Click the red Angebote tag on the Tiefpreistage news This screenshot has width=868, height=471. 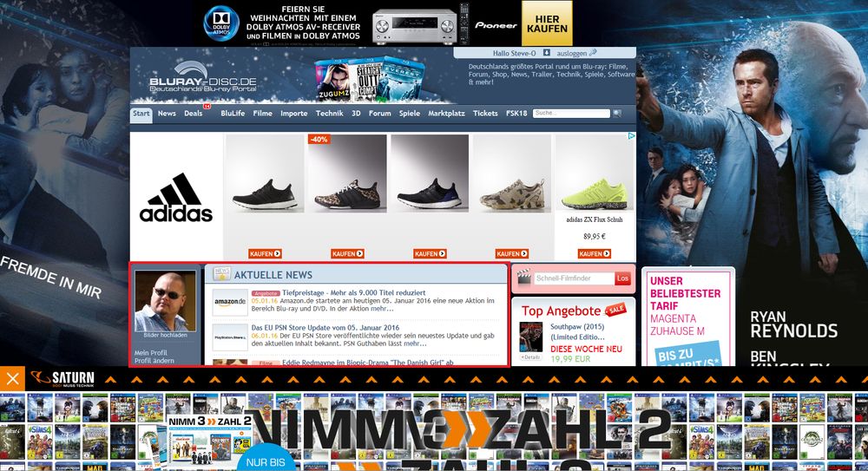[266, 293]
